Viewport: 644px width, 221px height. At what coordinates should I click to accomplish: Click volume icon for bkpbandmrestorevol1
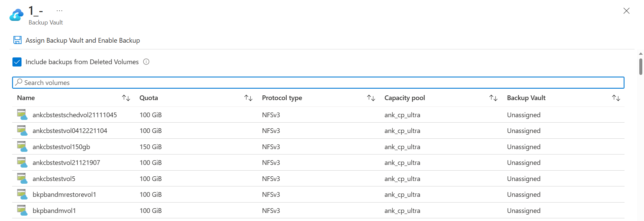tap(22, 194)
